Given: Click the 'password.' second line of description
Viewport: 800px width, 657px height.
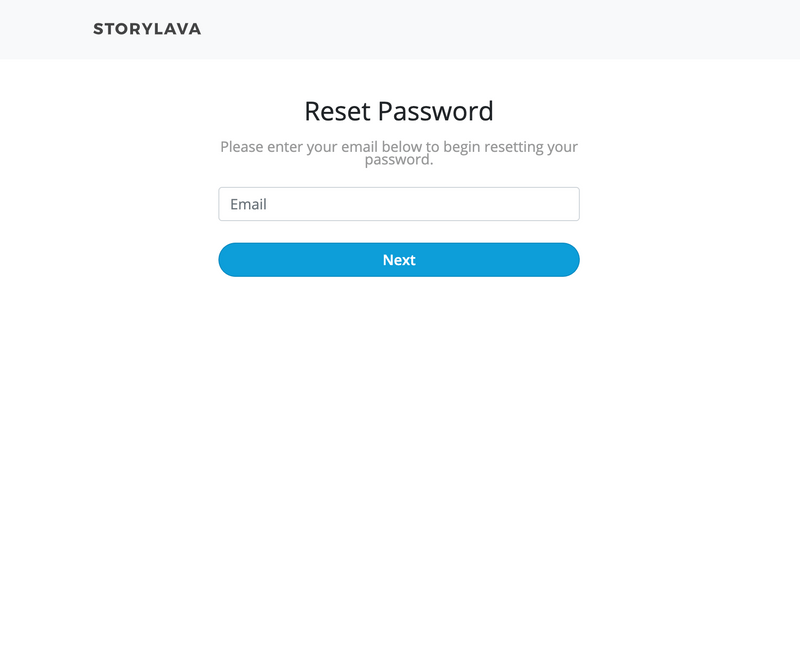Looking at the screenshot, I should tap(399, 160).
